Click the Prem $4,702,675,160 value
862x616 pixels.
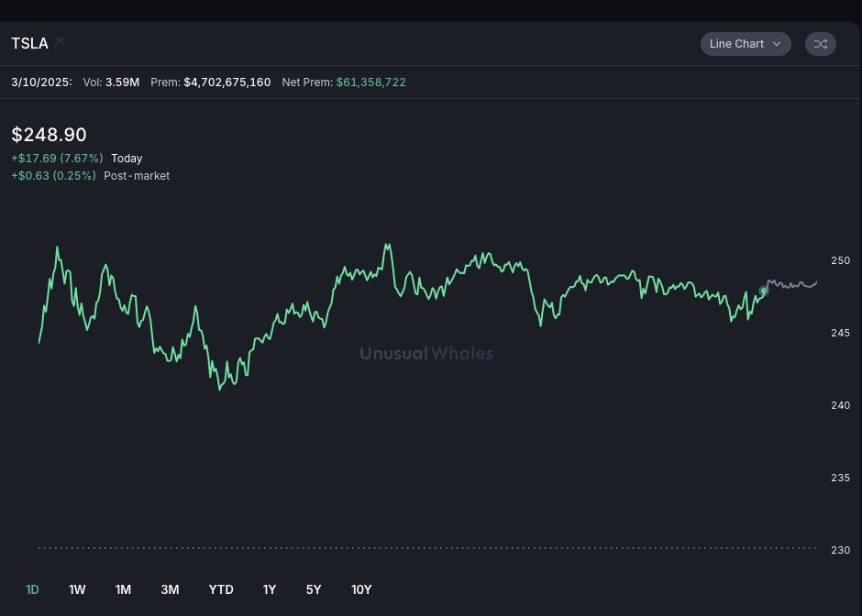coord(227,82)
